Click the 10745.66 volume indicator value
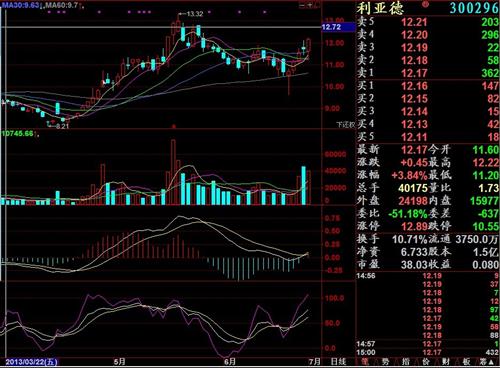The width and height of the screenshot is (500, 368). 17,134
